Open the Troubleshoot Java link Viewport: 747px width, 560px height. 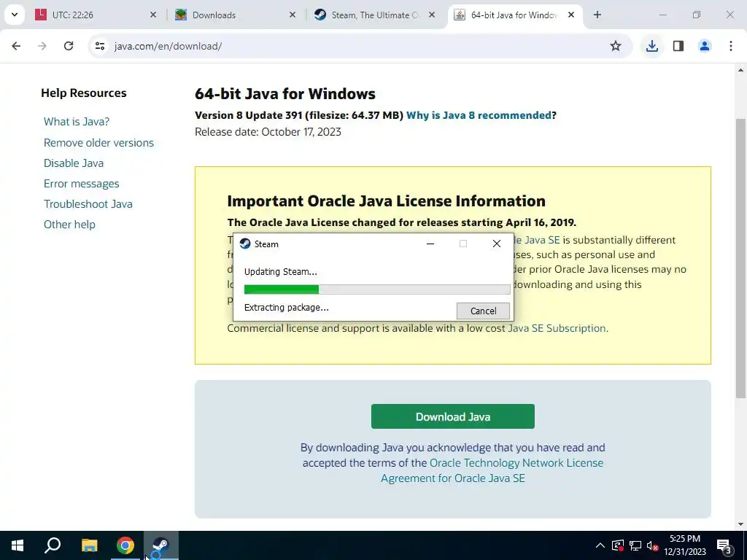[88, 204]
